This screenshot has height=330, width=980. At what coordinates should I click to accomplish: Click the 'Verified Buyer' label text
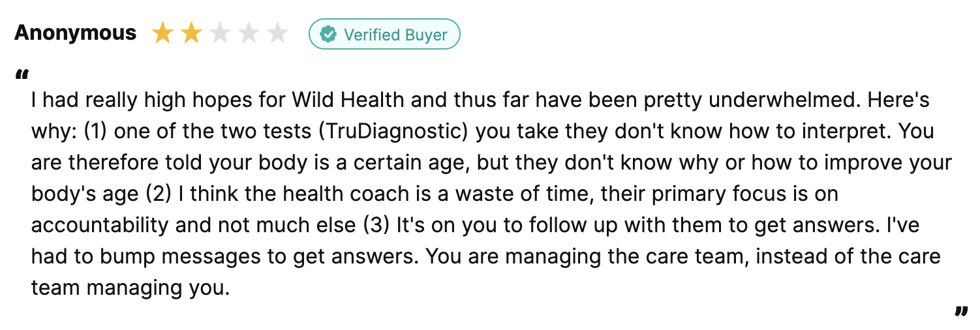click(395, 34)
